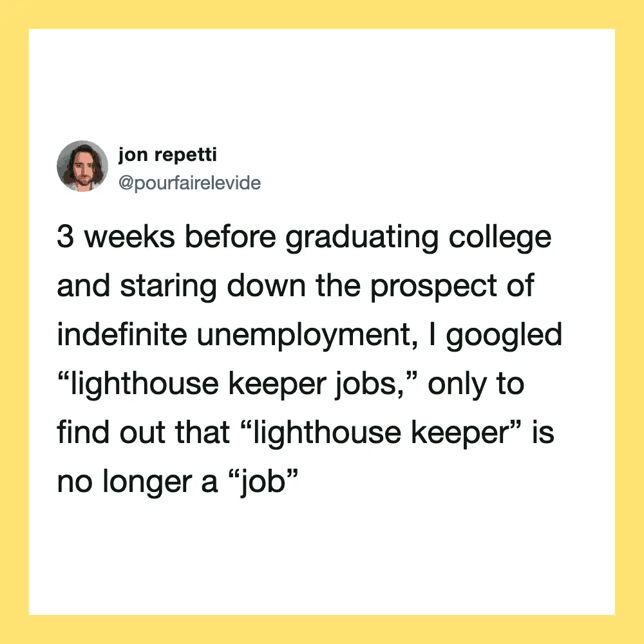Select the word "indefinite" in the tweet
The height and width of the screenshot is (644, 644).
(122, 334)
